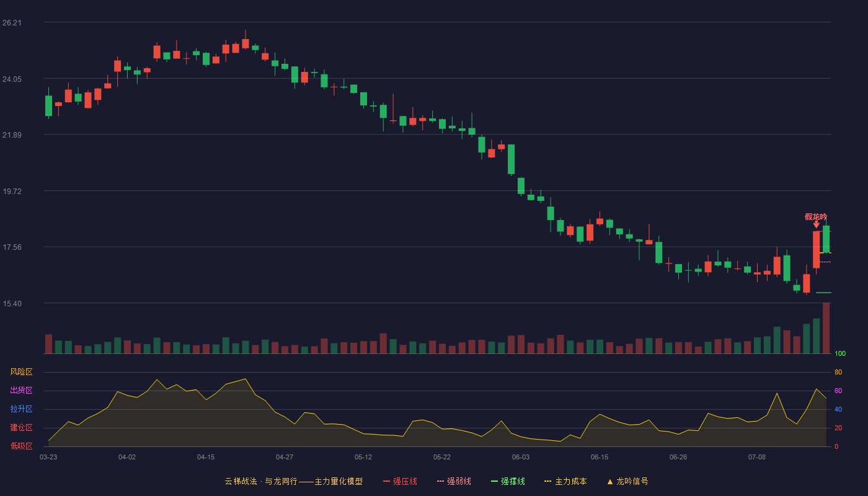Click the 20 indicator scale value
Viewport: 868px width, 496px height.
838,428
